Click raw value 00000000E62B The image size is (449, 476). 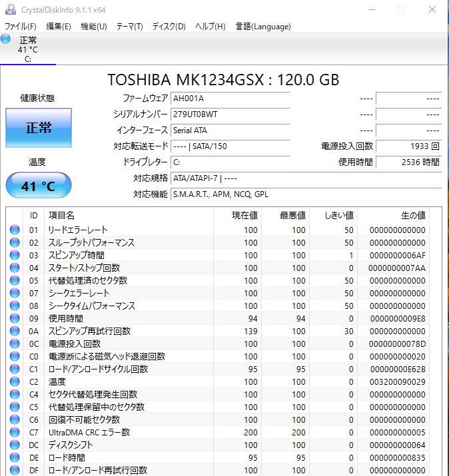tap(398, 369)
